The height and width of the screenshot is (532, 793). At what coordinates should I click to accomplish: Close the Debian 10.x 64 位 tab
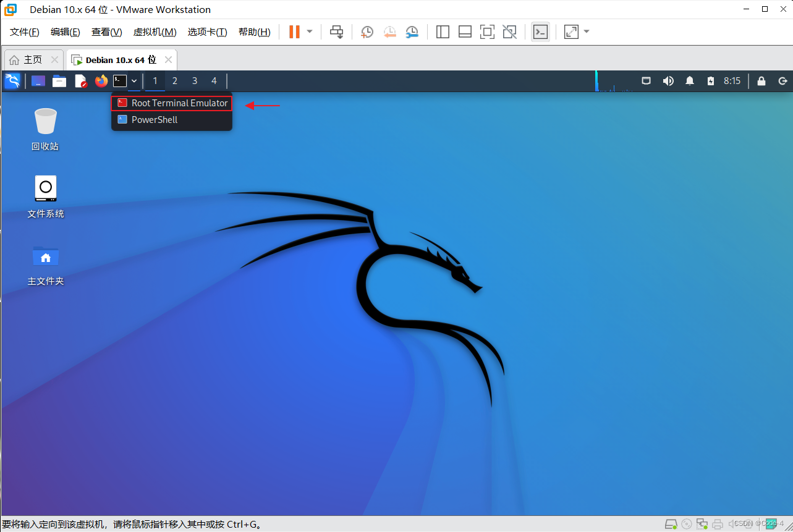169,60
